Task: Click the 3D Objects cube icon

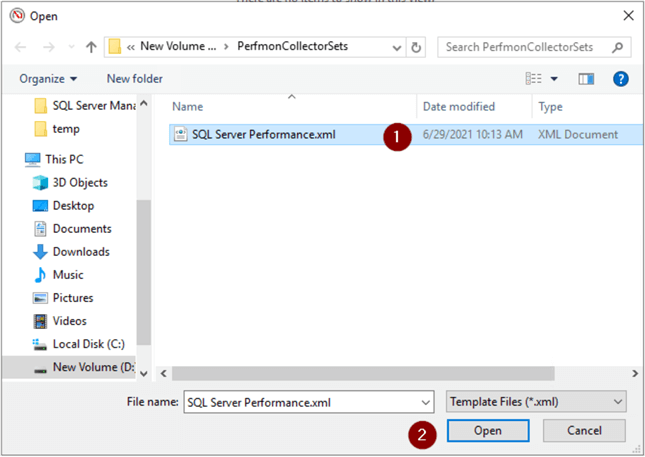Action: (40, 183)
